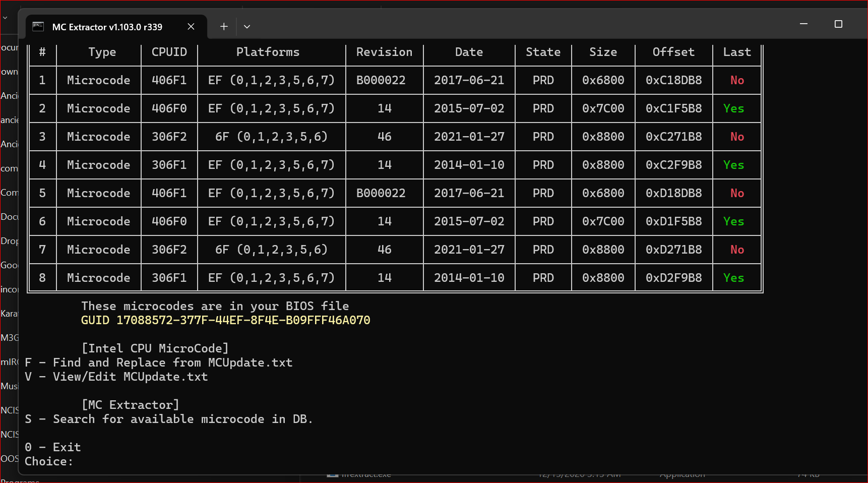Click the View/Edit MCUpdate.txt option
This screenshot has width=868, height=483.
click(x=116, y=377)
